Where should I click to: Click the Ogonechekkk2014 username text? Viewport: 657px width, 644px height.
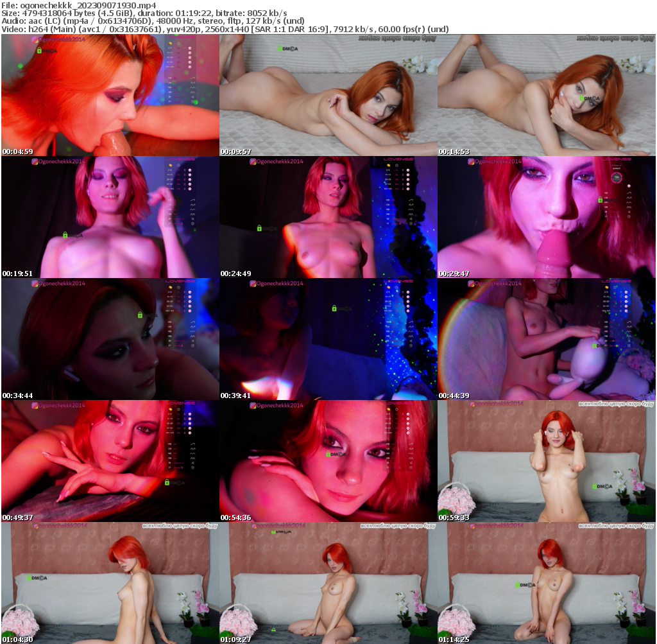(62, 39)
